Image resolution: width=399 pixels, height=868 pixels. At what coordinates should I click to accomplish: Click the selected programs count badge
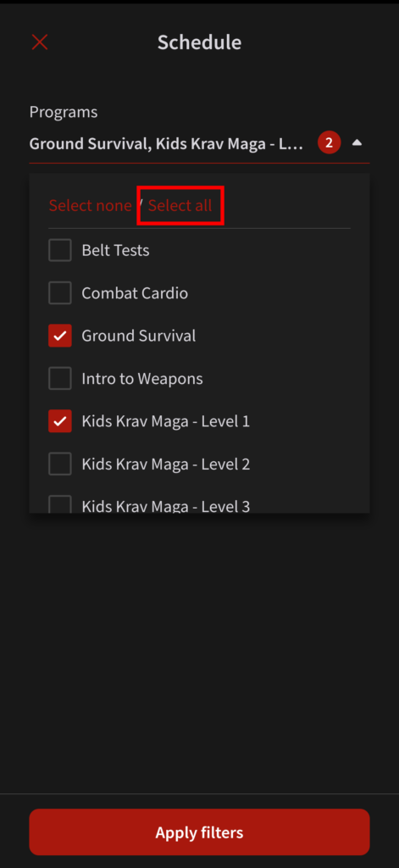pos(330,142)
